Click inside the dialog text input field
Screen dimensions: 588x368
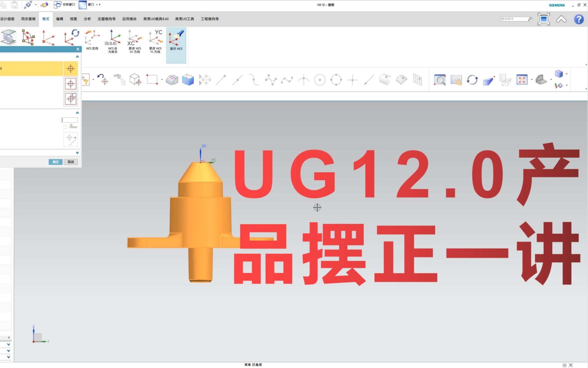pos(70,120)
